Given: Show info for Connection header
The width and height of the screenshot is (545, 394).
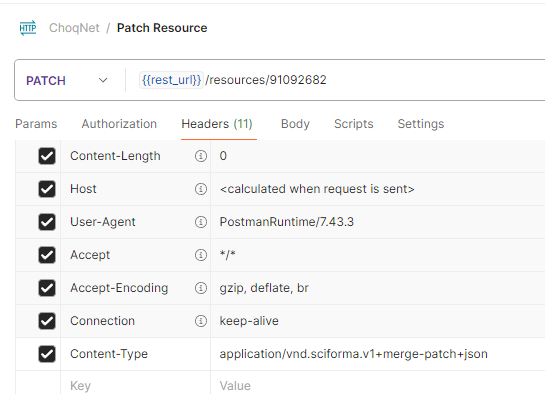Looking at the screenshot, I should [x=201, y=321].
